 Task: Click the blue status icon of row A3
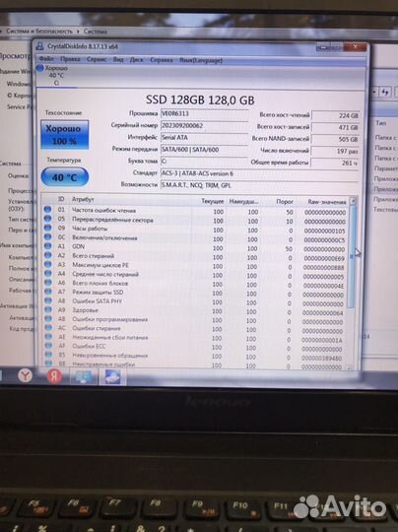click(x=48, y=264)
